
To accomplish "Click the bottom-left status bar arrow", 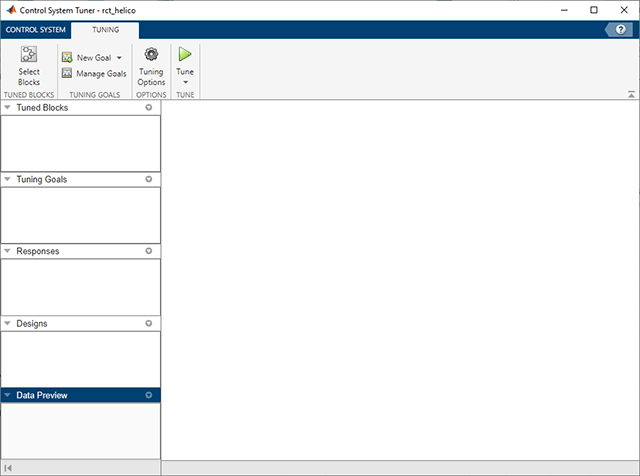I will pos(9,468).
